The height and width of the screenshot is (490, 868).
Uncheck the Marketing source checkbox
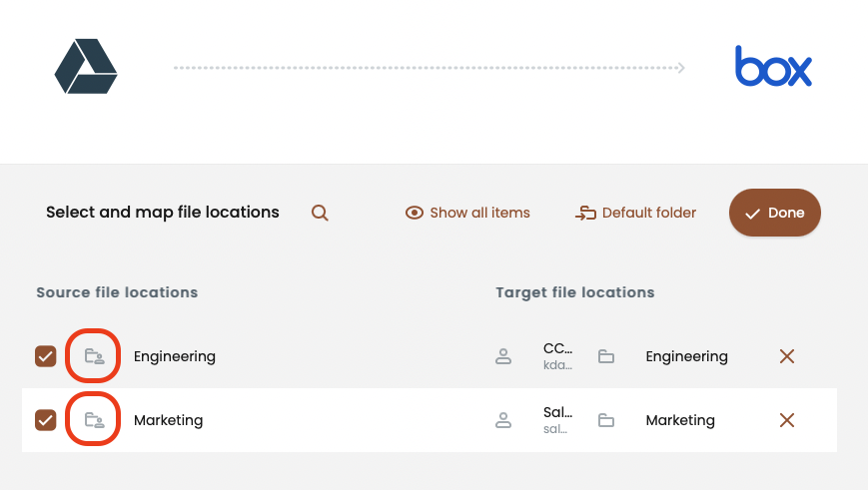click(45, 420)
